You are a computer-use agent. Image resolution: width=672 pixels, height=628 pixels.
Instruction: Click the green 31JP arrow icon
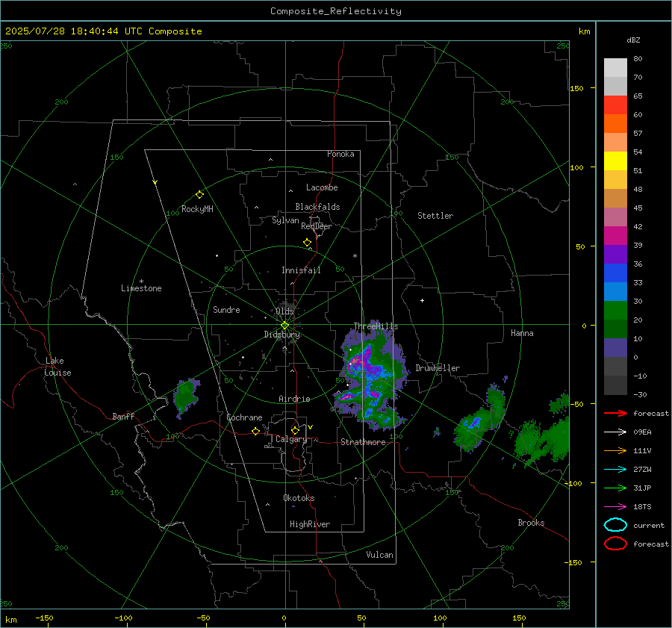[x=615, y=488]
